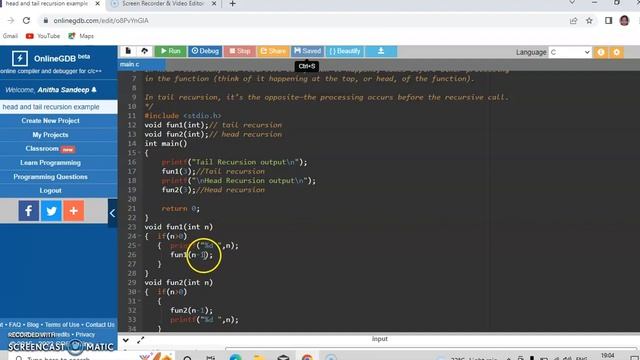The image size is (640, 360).
Task: Open Programming Questions
Action: (51, 177)
